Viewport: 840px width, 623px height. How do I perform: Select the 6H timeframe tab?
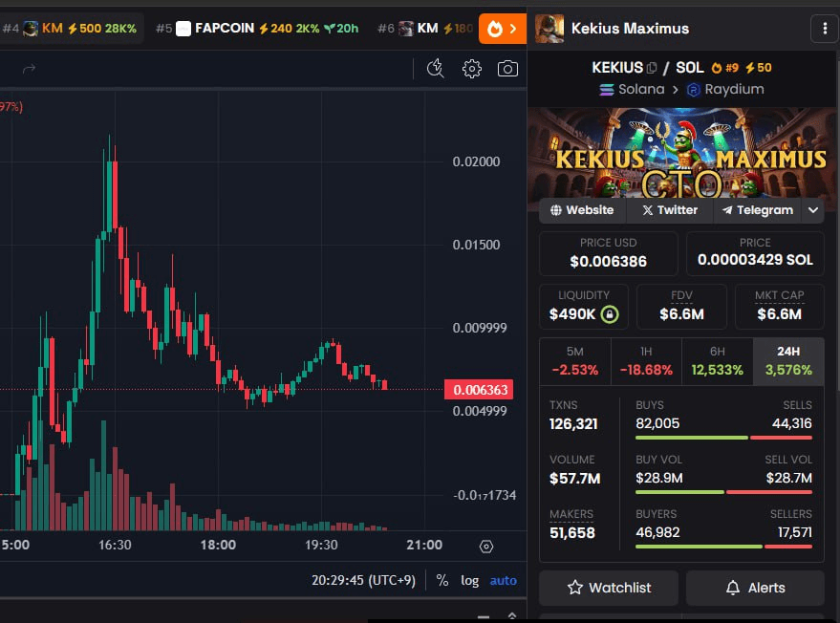[x=718, y=361]
